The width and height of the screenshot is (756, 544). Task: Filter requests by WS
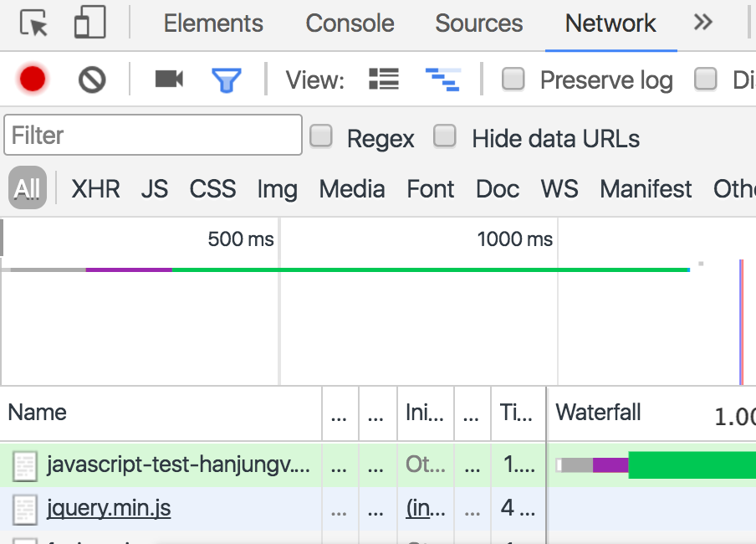[x=559, y=189]
